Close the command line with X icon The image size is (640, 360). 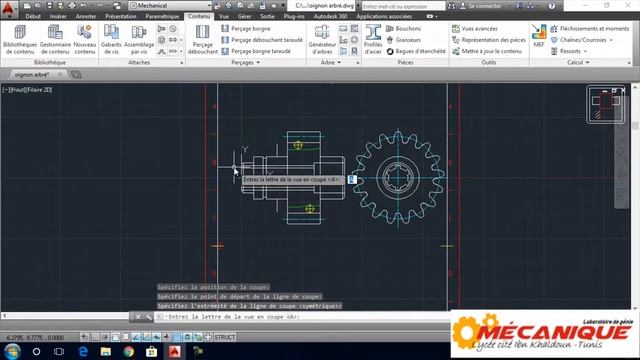tap(138, 317)
